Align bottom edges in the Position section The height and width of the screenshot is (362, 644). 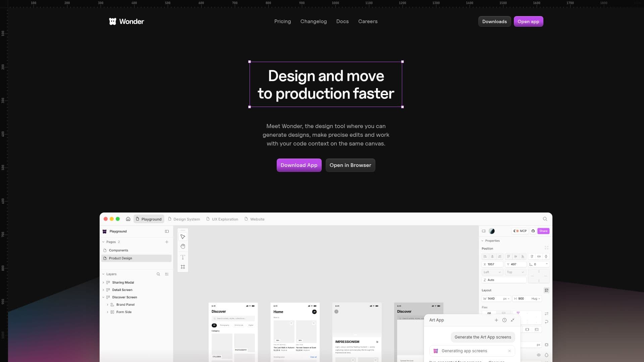pos(523,256)
